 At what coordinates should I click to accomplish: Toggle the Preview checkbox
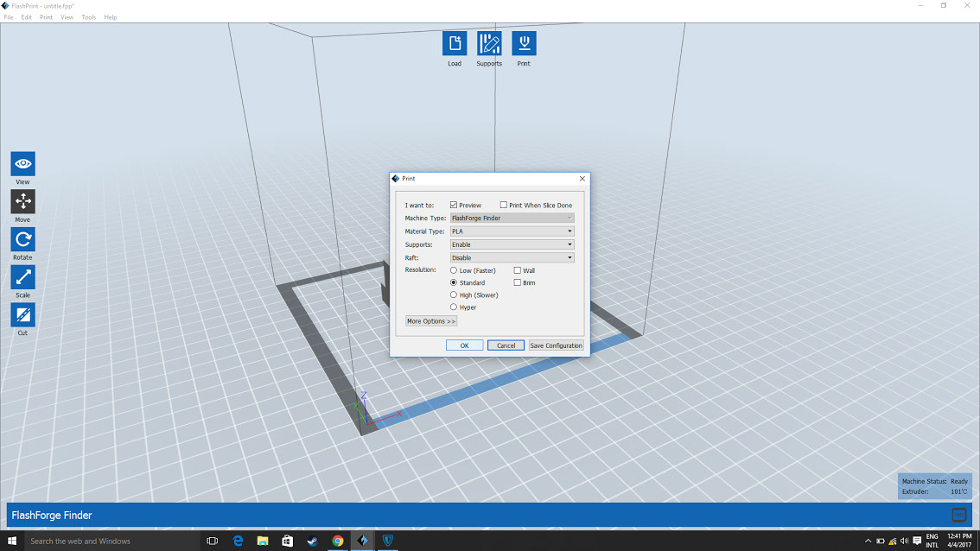pyautogui.click(x=454, y=205)
